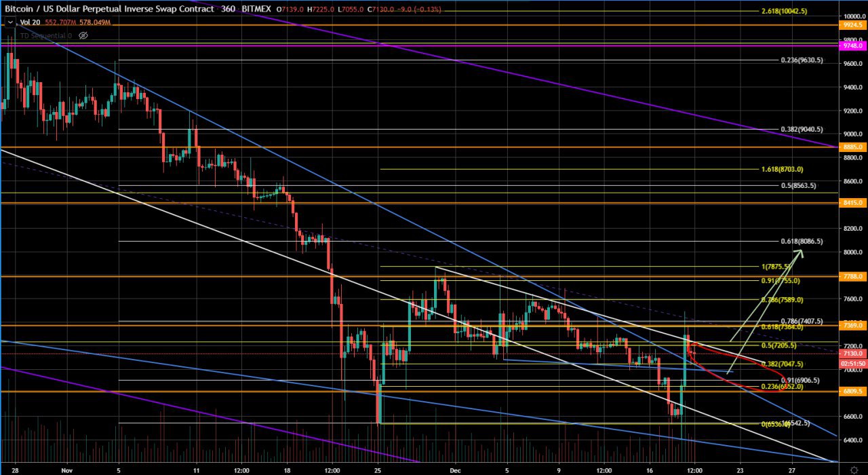This screenshot has width=868, height=475.
Task: Toggle TD Sequential indicator visibility eye
Action: [83, 35]
